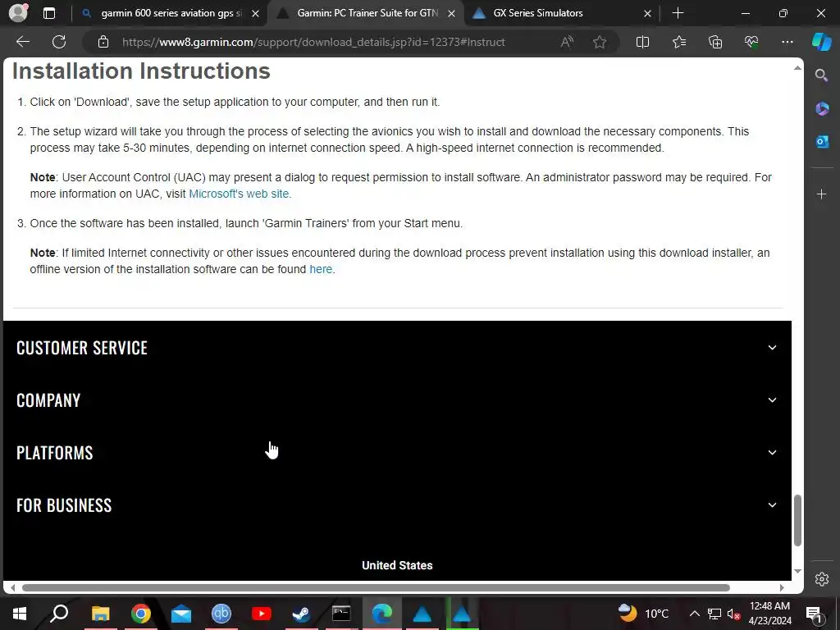840x630 pixels.
Task: Close the garmin 600 series search tab
Action: tap(256, 13)
